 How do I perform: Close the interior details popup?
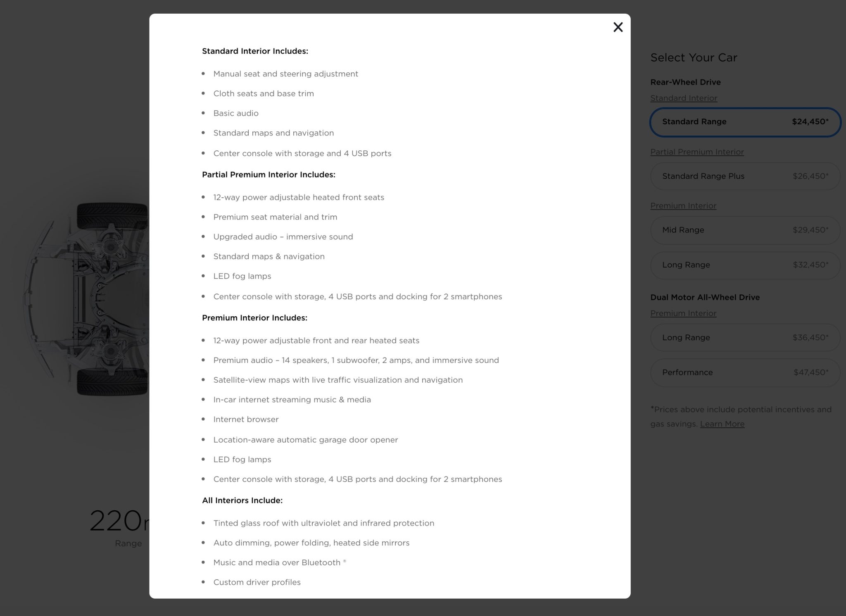point(618,27)
